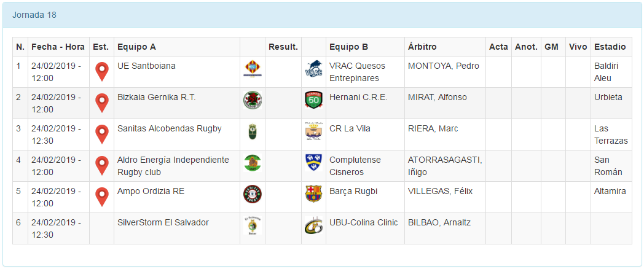Click the Árbitro column header
Image resolution: width=644 pixels, height=269 pixels.
tap(422, 47)
